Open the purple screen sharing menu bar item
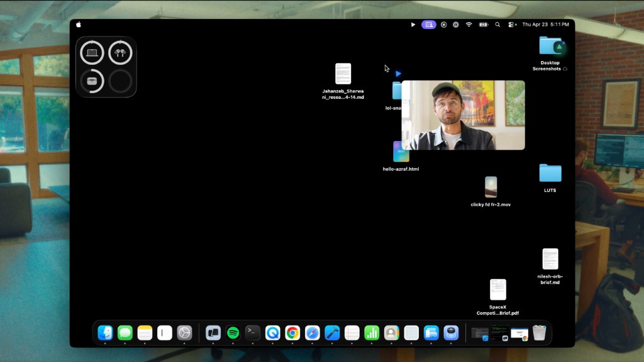The height and width of the screenshot is (362, 644). point(429,25)
